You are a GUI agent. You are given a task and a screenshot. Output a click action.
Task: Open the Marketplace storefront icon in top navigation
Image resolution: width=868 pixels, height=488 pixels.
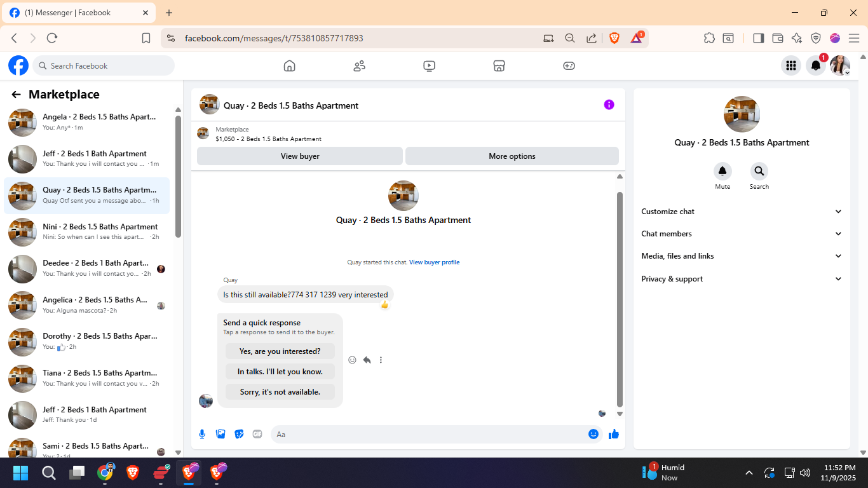[499, 65]
